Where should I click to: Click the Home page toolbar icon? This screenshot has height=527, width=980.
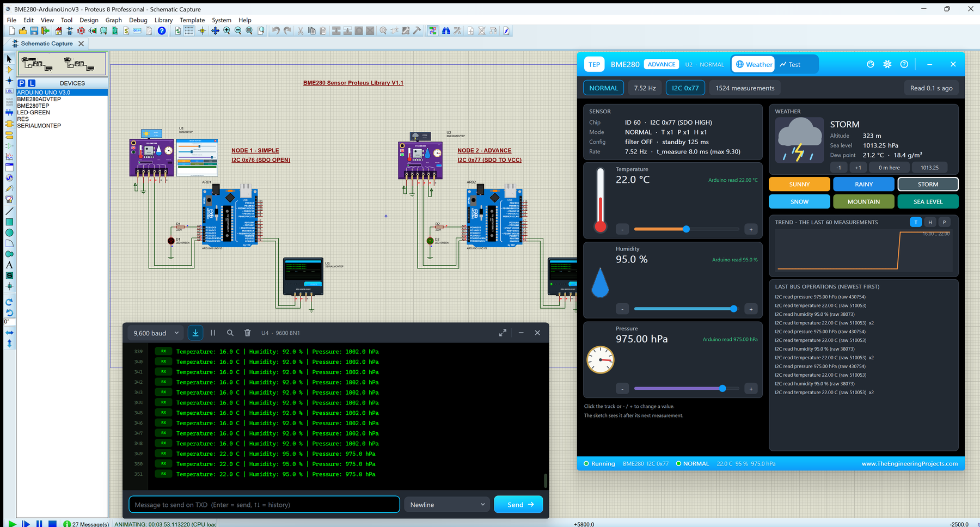(58, 31)
